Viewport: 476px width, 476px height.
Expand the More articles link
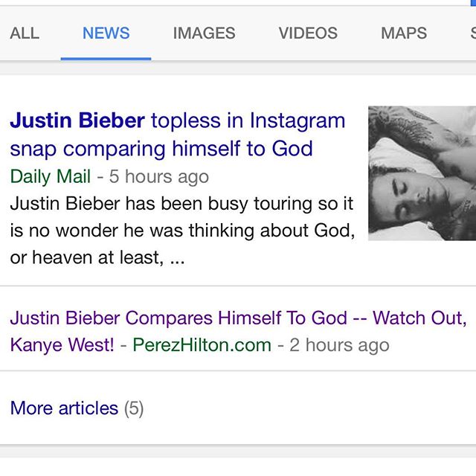64,408
